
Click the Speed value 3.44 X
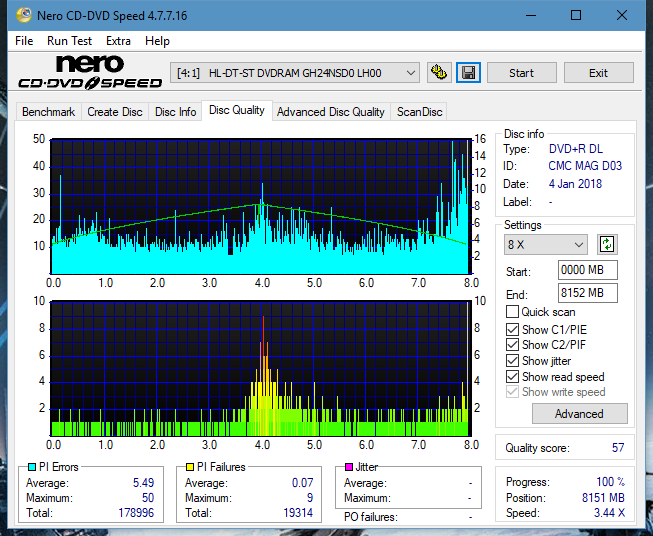(x=609, y=513)
